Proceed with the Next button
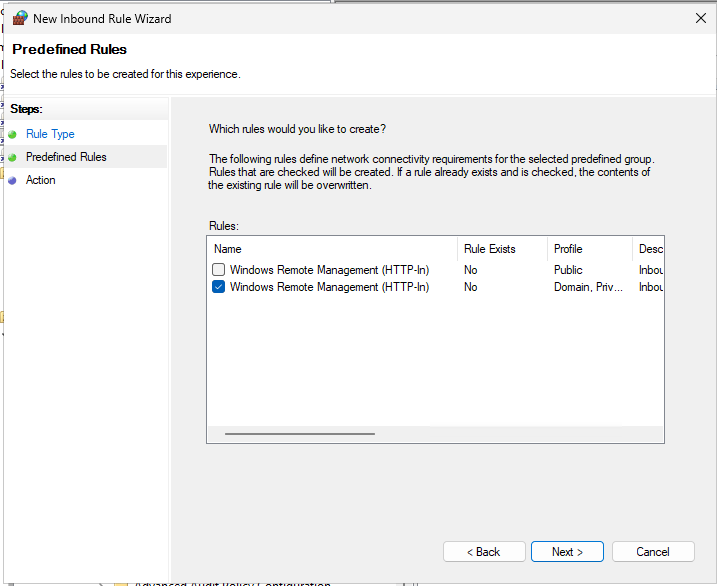The image size is (717, 586). point(568,552)
